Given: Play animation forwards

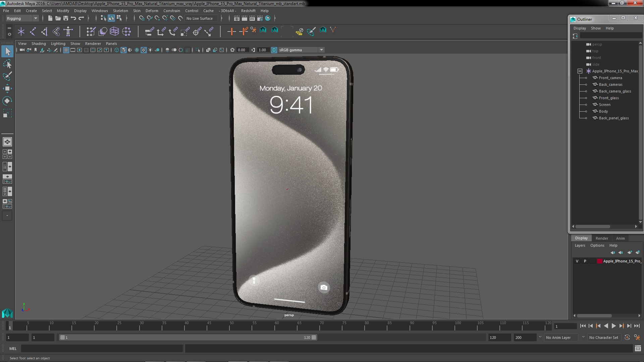Looking at the screenshot, I should tap(613, 326).
